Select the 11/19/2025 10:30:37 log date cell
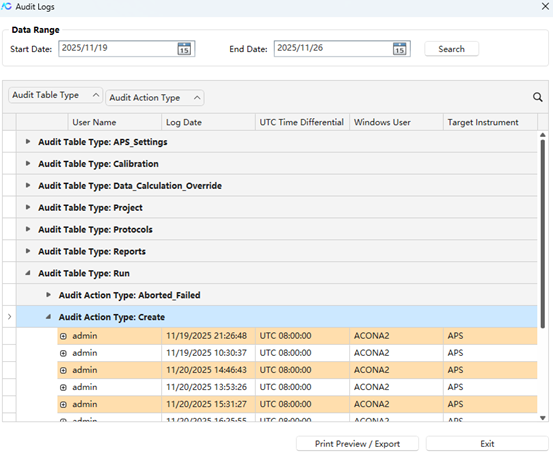553x457 pixels. (x=208, y=353)
